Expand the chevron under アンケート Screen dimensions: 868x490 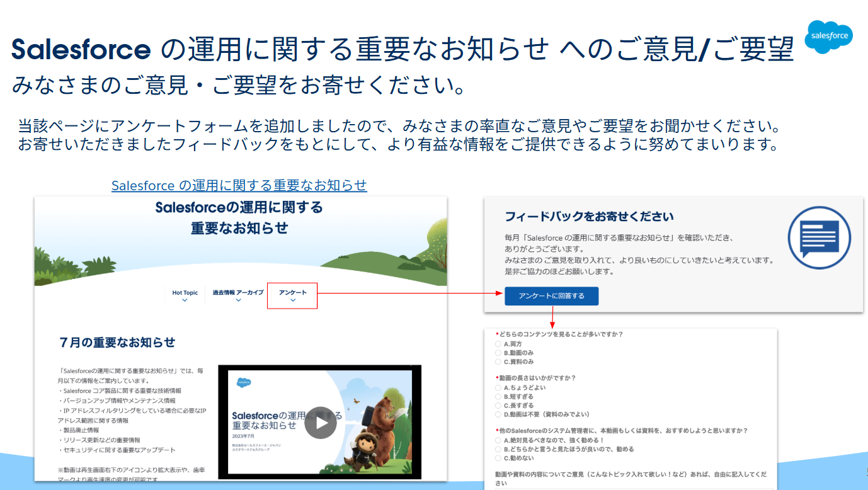[x=293, y=300]
